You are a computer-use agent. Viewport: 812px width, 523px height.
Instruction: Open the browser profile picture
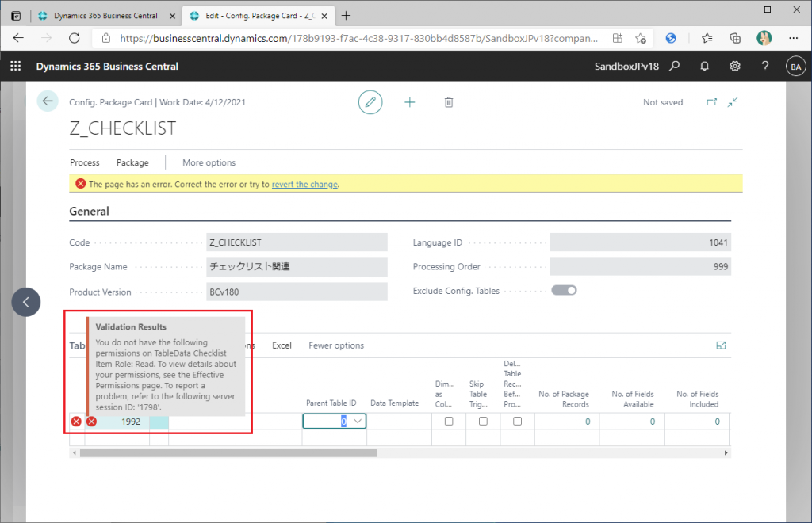click(x=764, y=38)
